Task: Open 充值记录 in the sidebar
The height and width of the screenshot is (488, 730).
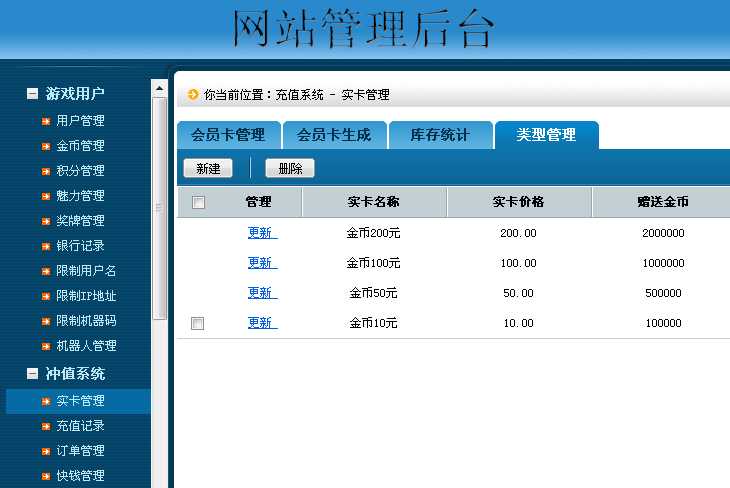Action: tap(81, 426)
